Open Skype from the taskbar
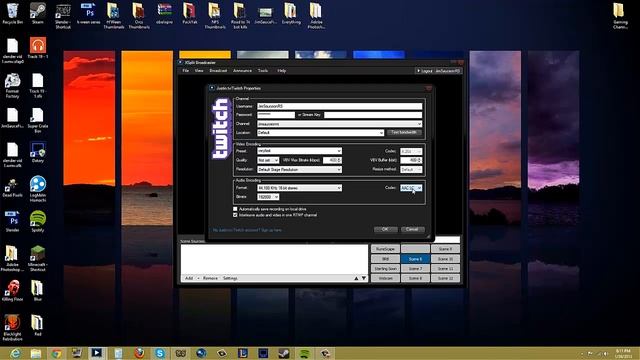The width and height of the screenshot is (640, 360). tap(160, 353)
